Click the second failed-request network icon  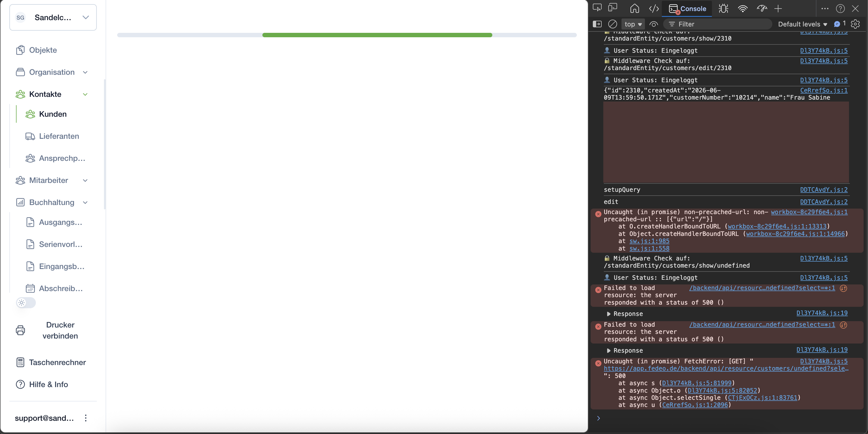pos(843,325)
